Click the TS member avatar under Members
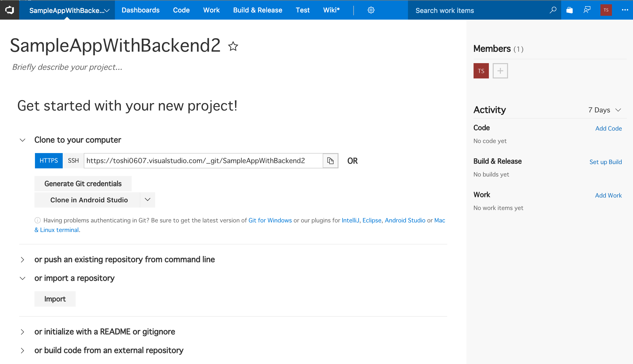Image resolution: width=633 pixels, height=364 pixels. tap(481, 71)
